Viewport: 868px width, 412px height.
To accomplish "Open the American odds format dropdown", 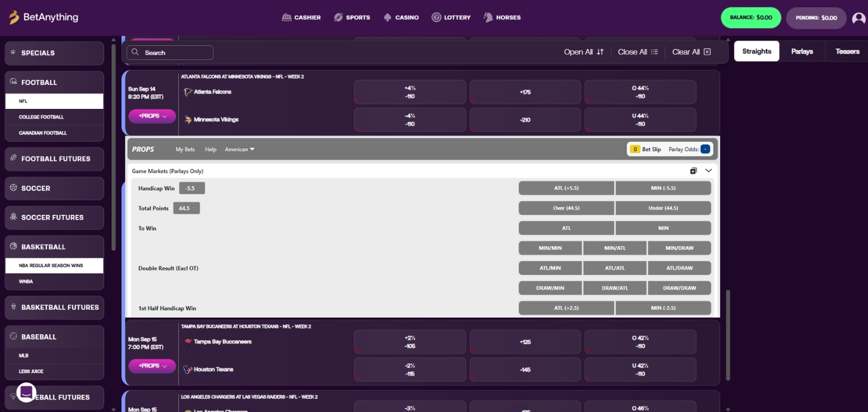I will pos(240,149).
